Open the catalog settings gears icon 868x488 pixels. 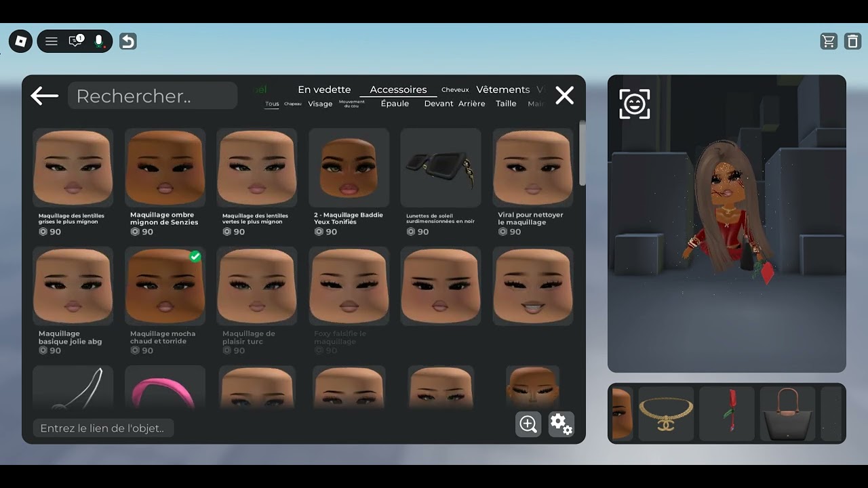click(x=561, y=424)
